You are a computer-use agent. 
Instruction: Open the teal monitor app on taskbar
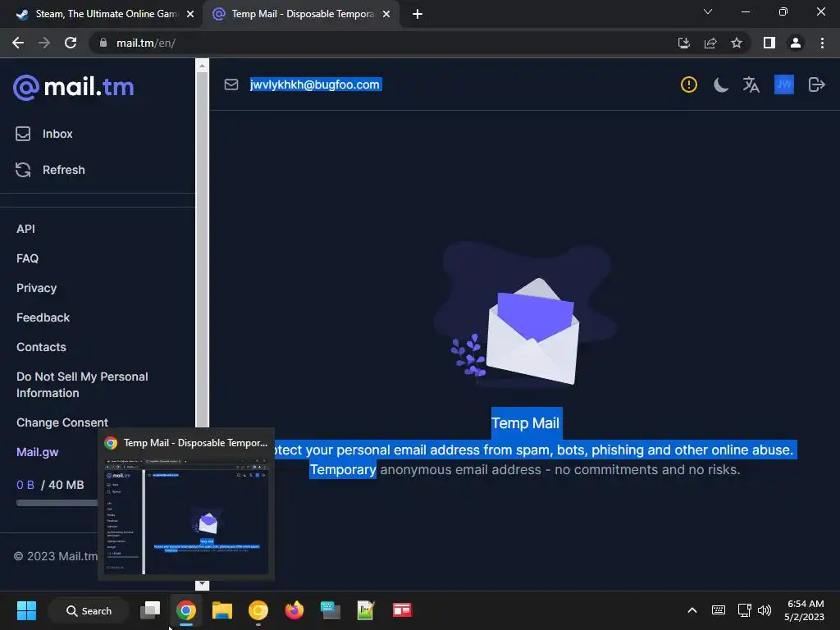click(330, 610)
